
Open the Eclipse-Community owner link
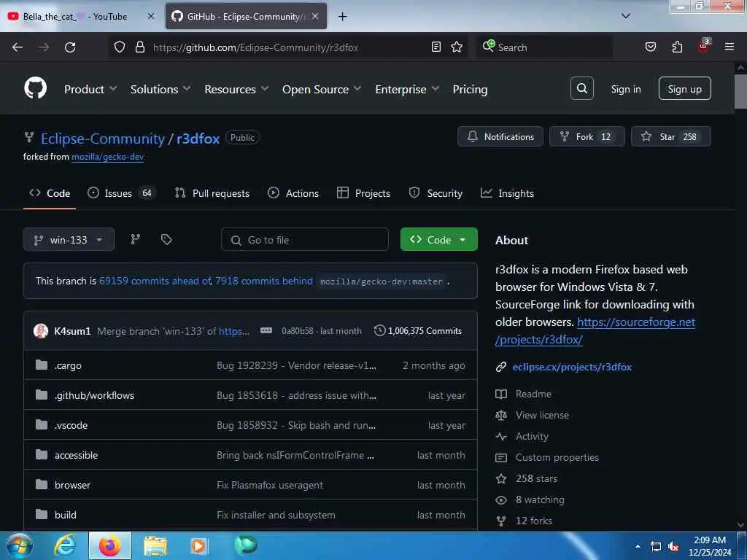point(102,139)
